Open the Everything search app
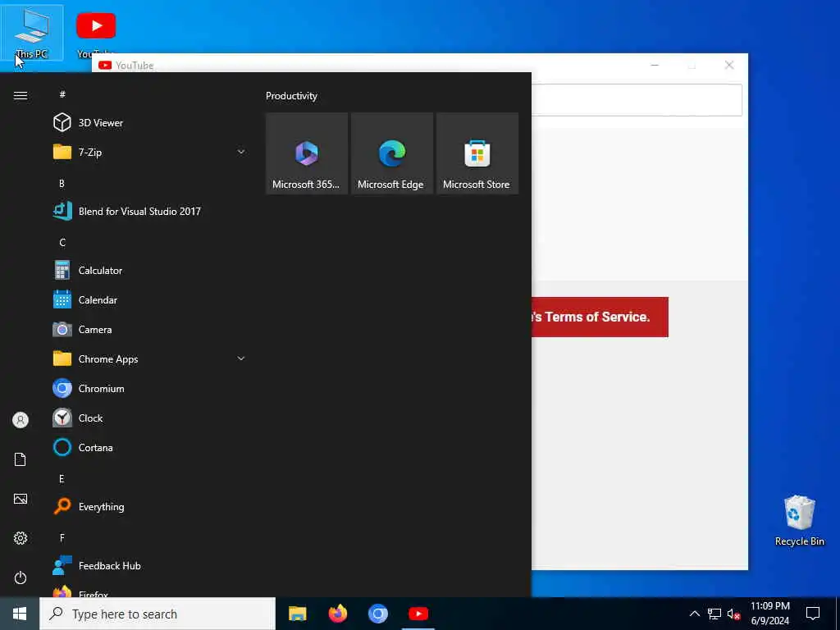840x630 pixels. pyautogui.click(x=149, y=506)
